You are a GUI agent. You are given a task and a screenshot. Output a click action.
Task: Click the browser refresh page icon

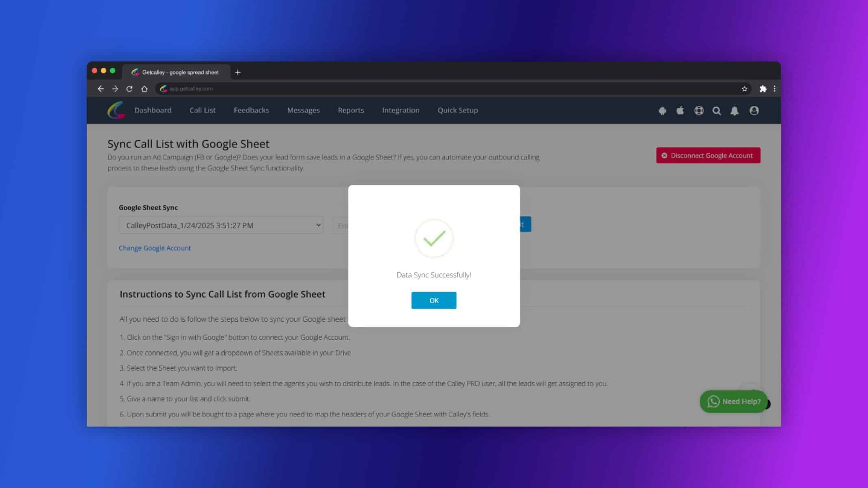point(129,89)
